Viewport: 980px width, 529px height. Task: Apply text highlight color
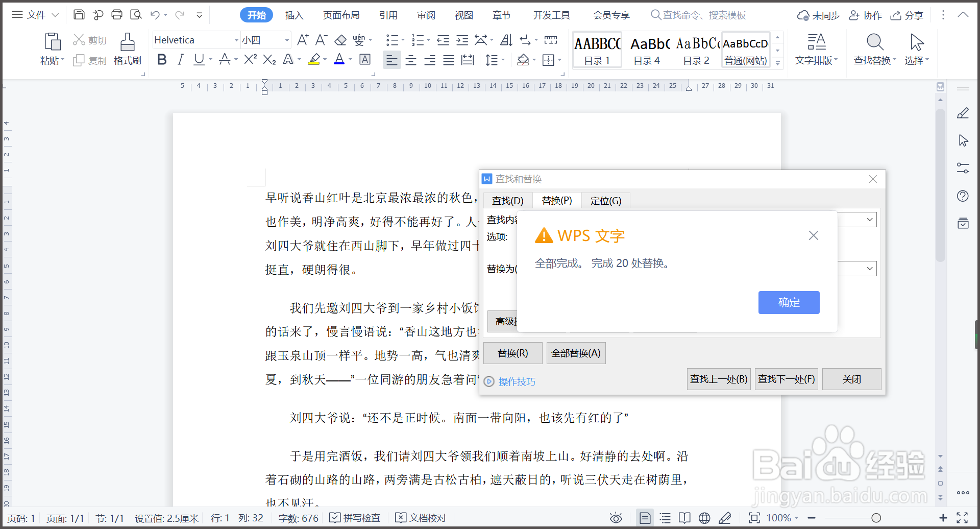(315, 60)
